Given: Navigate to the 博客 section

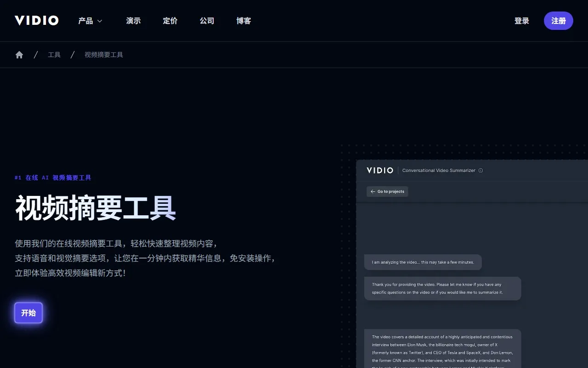Looking at the screenshot, I should tap(243, 21).
